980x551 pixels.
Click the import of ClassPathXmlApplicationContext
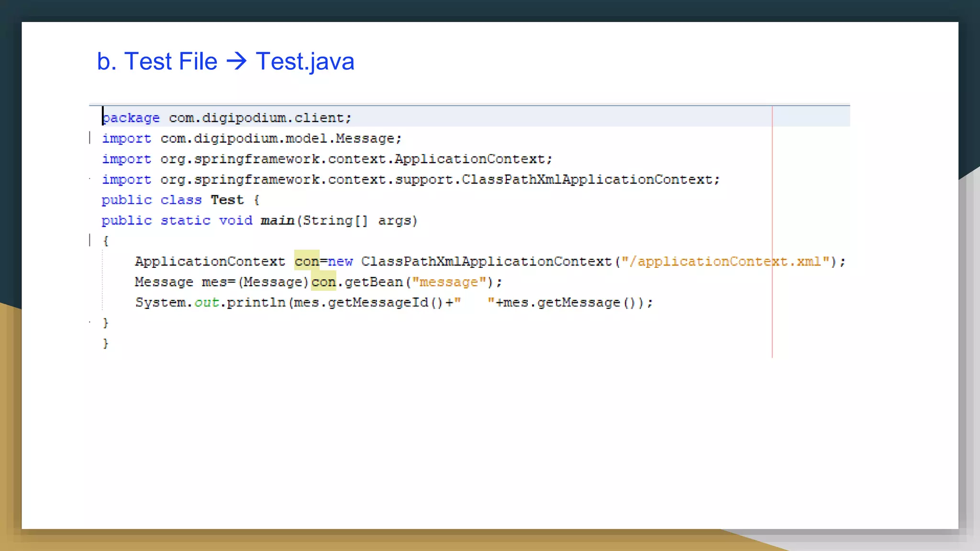tap(411, 180)
